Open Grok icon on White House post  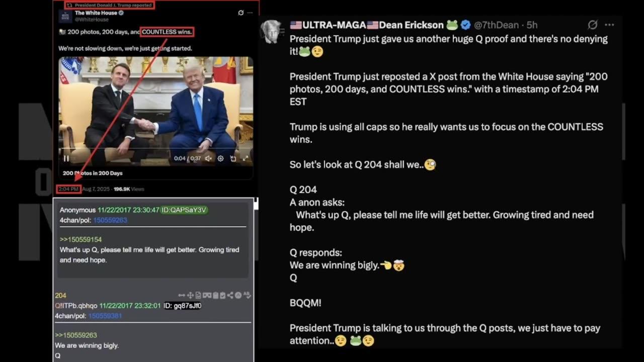pos(241,13)
